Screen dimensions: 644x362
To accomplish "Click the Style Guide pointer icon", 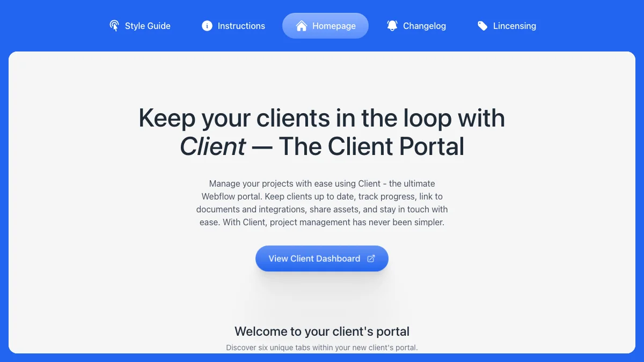I will click(x=114, y=26).
